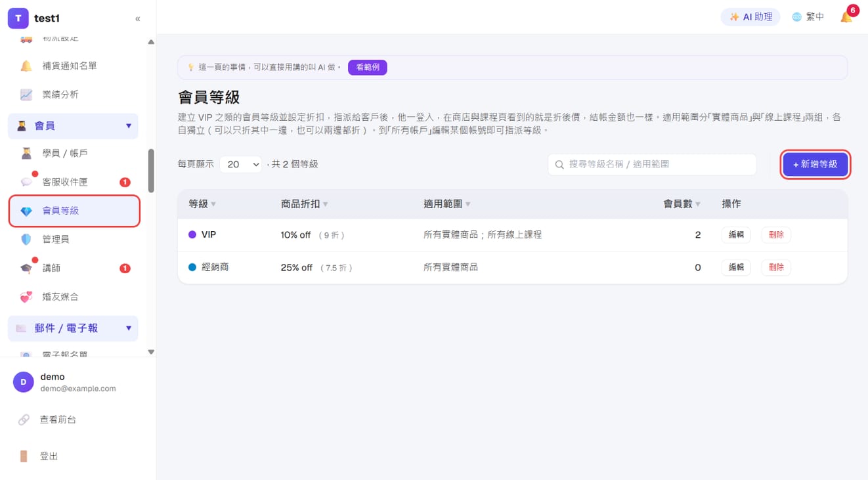
Task: Click the demo user avatar circle
Action: coord(24,382)
